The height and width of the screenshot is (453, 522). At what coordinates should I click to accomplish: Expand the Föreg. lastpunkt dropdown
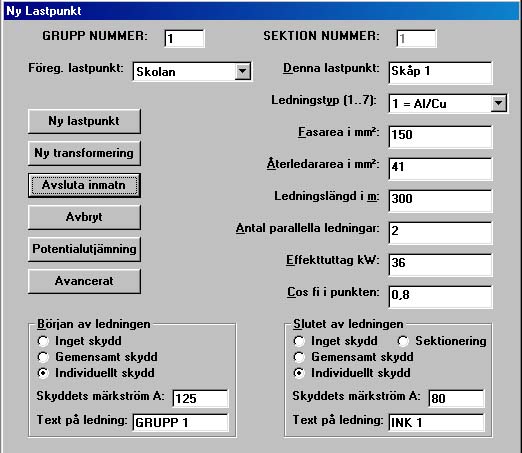pyautogui.click(x=243, y=71)
